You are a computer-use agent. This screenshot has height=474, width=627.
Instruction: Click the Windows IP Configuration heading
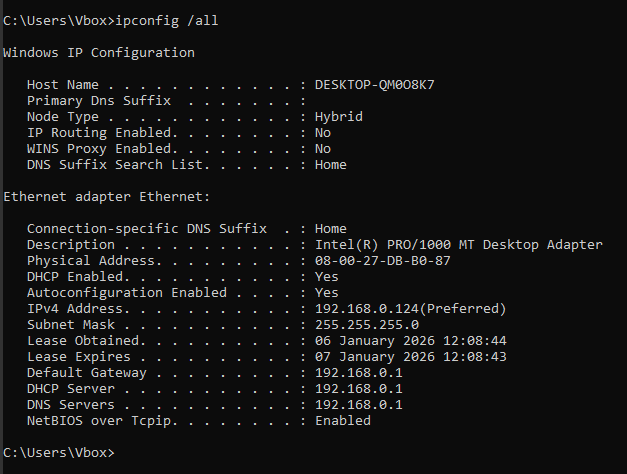pyautogui.click(x=99, y=52)
